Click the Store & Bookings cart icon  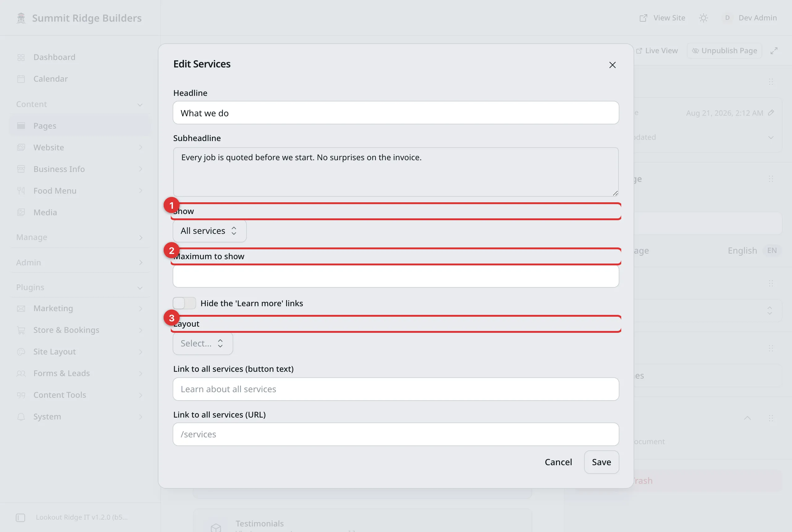click(21, 330)
